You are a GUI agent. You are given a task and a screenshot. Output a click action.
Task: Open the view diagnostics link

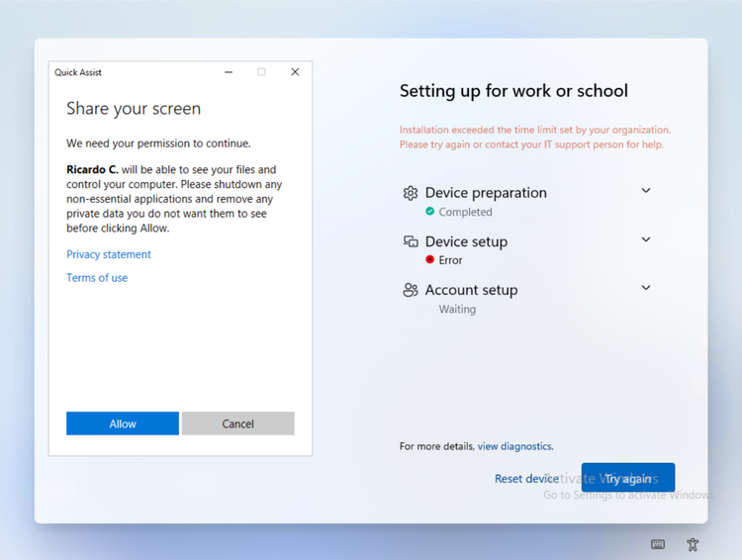pyautogui.click(x=514, y=446)
